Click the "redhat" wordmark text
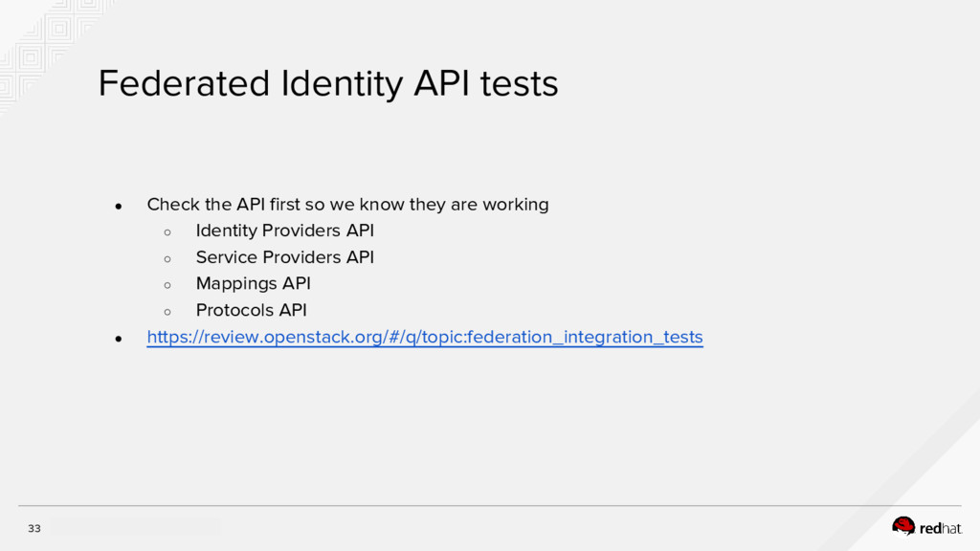The width and height of the screenshot is (980, 551). tap(941, 527)
